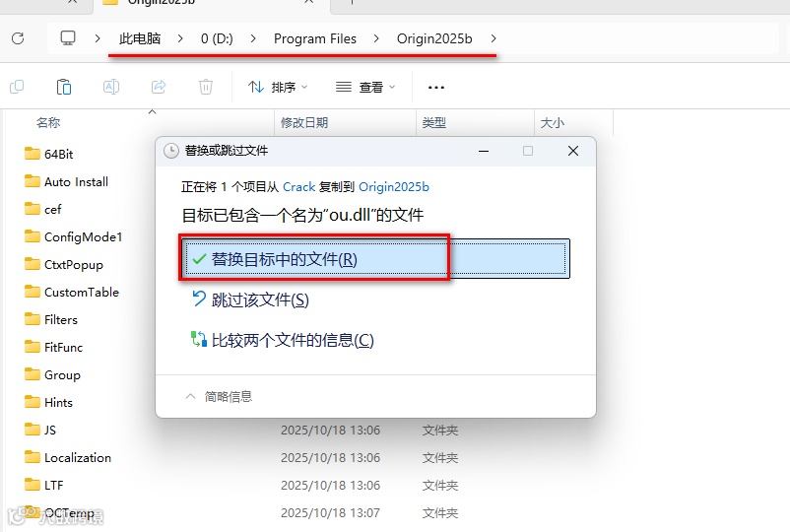Select the ConfigMode1 folder

(83, 236)
